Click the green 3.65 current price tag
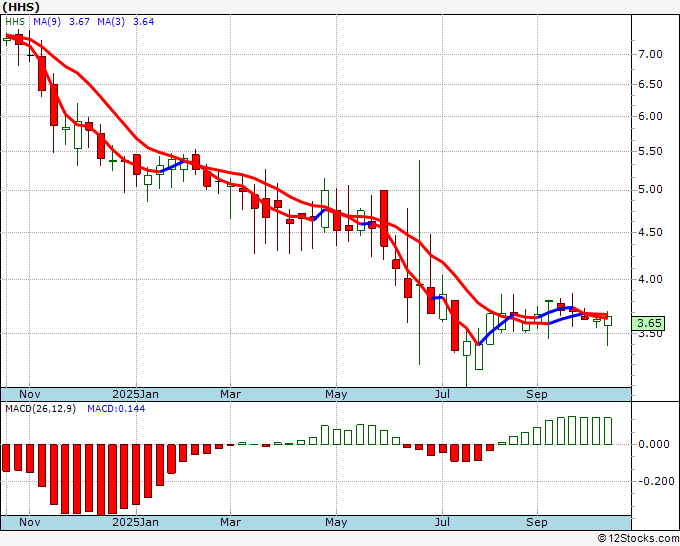The width and height of the screenshot is (680, 546). [x=649, y=323]
